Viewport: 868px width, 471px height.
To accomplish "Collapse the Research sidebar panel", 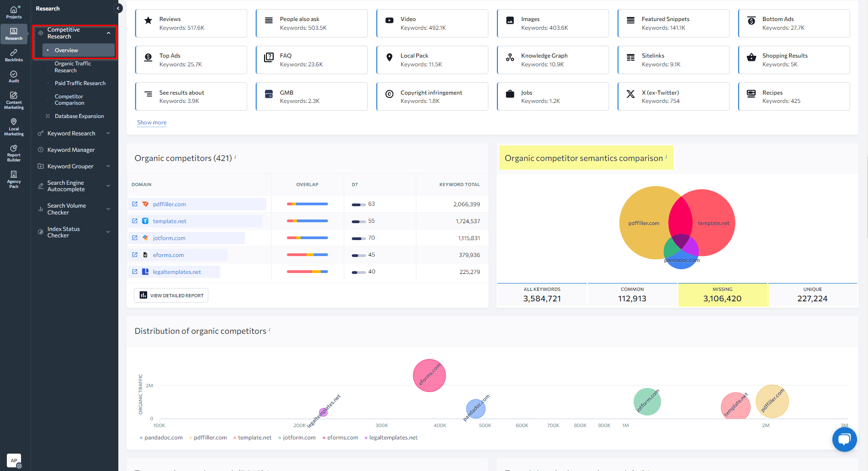I will pos(118,8).
